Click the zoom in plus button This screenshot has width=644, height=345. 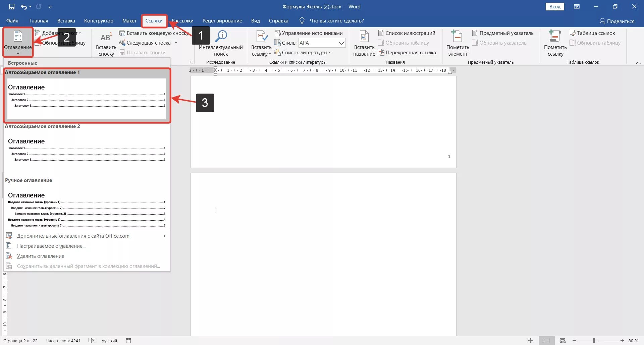(x=622, y=341)
